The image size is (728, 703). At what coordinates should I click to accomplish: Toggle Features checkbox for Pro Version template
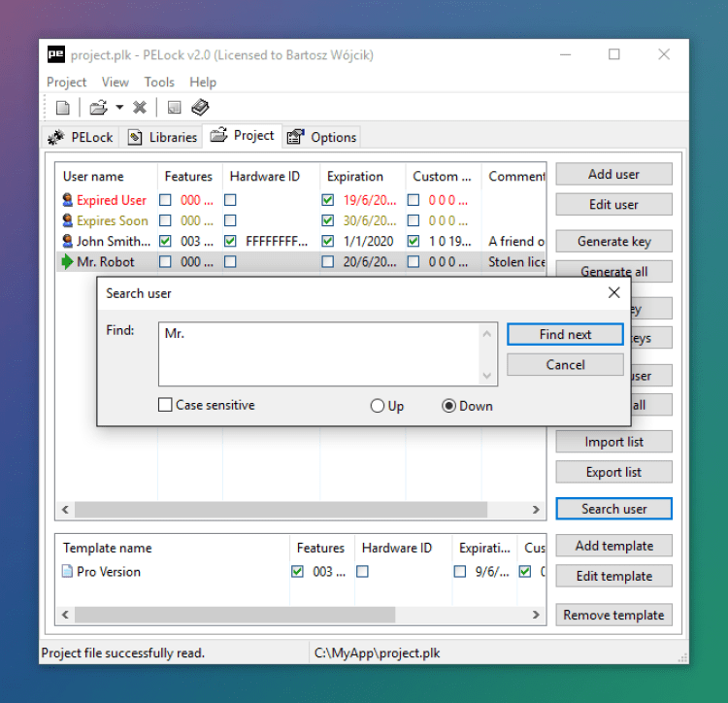point(297,572)
